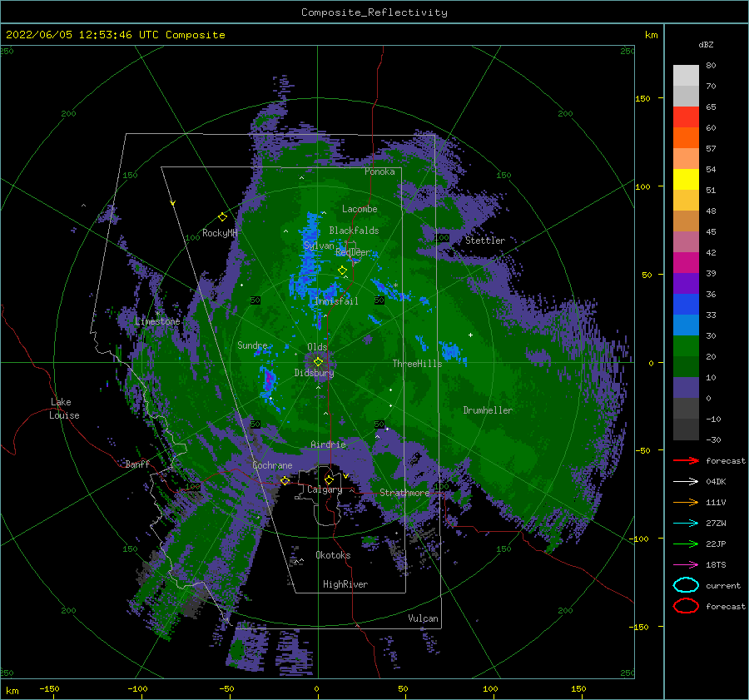749x700 pixels.
Task: Click the Airdrie label
Action: point(328,444)
